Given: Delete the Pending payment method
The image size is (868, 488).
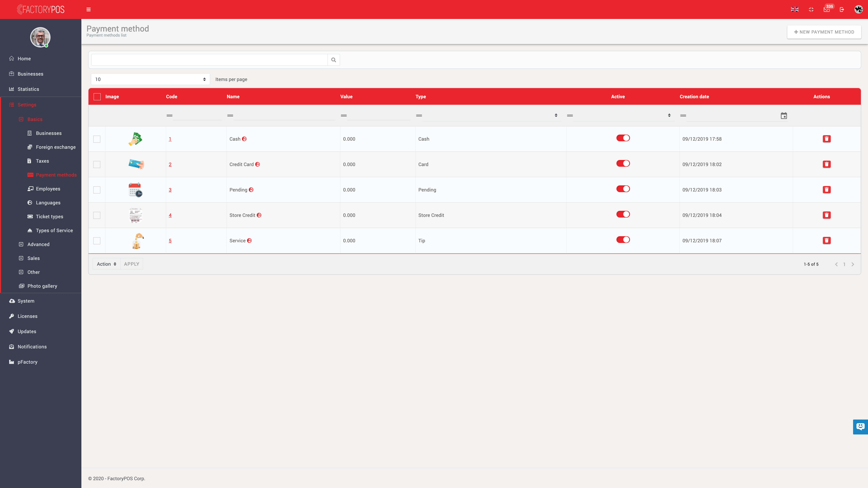Looking at the screenshot, I should (x=827, y=190).
